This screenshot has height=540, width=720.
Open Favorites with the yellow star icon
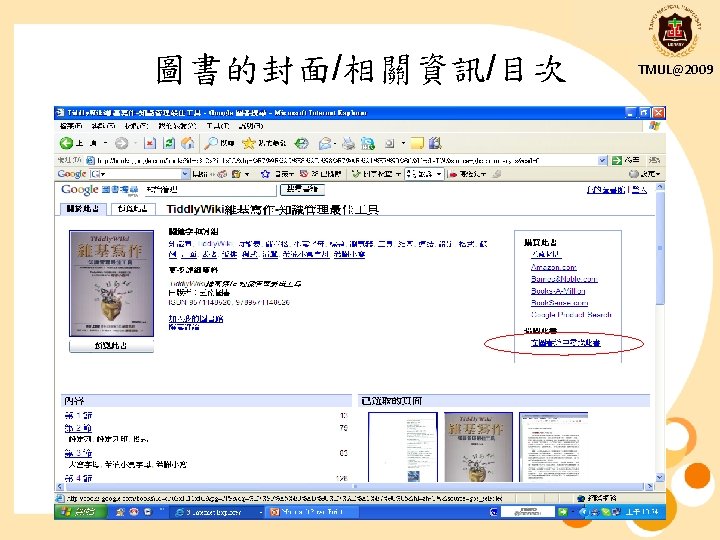click(248, 144)
